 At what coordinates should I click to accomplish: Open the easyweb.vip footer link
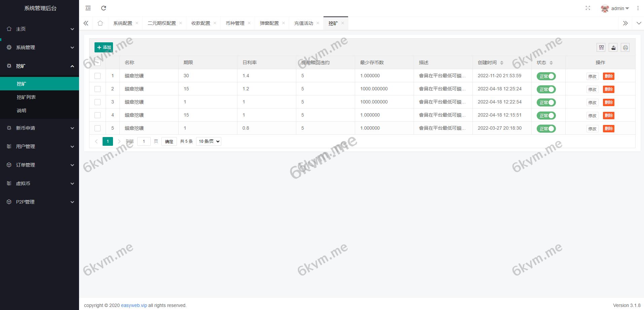coord(134,305)
